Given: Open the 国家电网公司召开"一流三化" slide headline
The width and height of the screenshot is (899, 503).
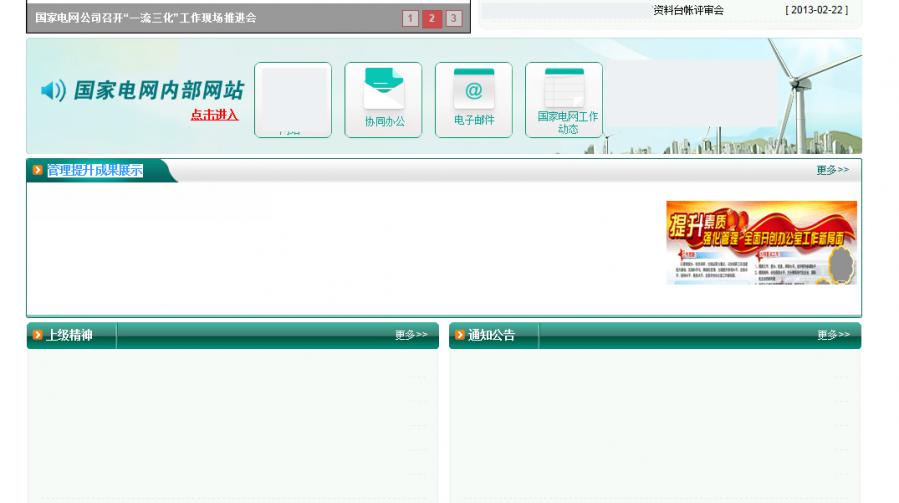Looking at the screenshot, I should click(145, 18).
